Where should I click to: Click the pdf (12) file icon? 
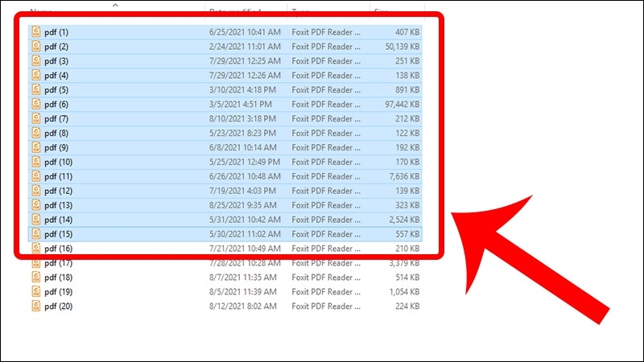(x=36, y=191)
